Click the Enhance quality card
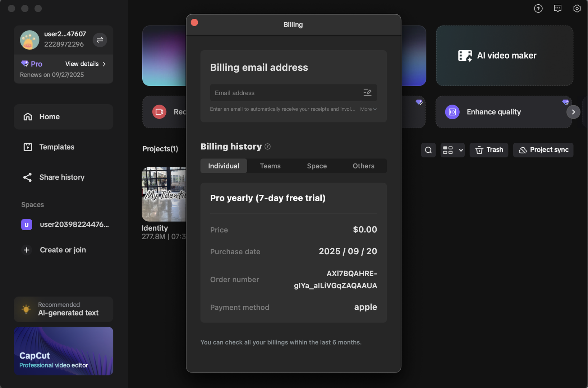Image resolution: width=588 pixels, height=388 pixels. click(x=504, y=112)
